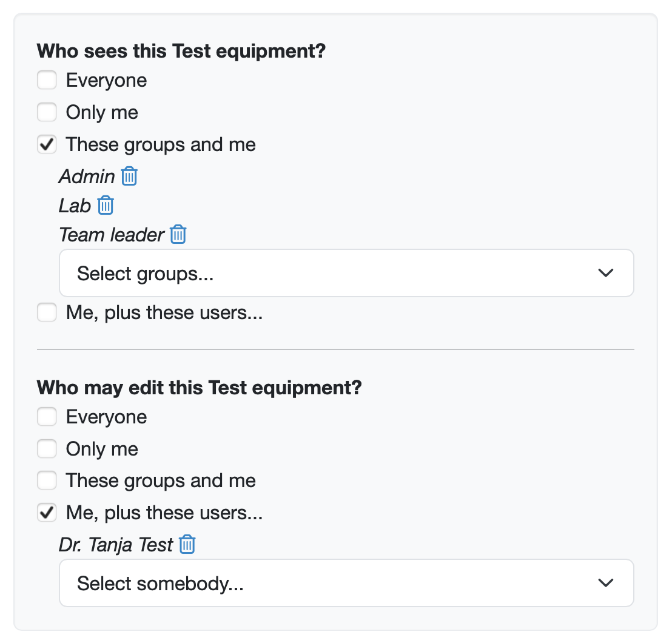Check Everyone under Who sees this equipment

tap(47, 80)
